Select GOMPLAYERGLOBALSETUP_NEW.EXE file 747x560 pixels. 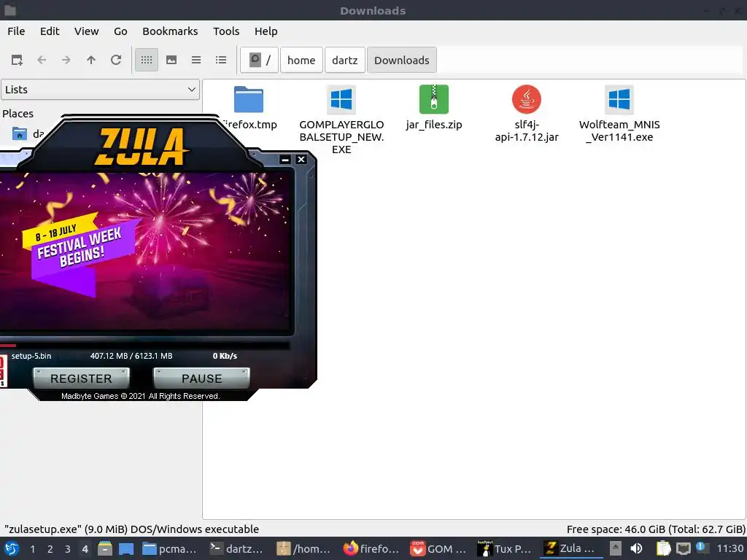pos(341,120)
